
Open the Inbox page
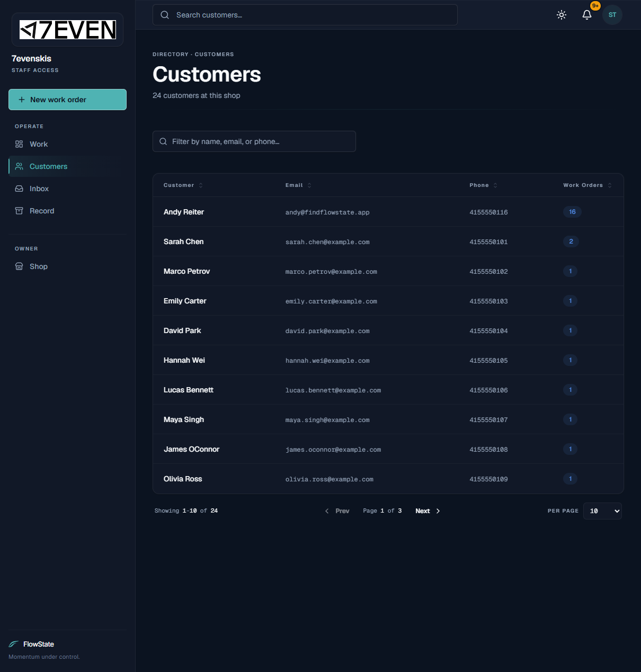(68, 189)
